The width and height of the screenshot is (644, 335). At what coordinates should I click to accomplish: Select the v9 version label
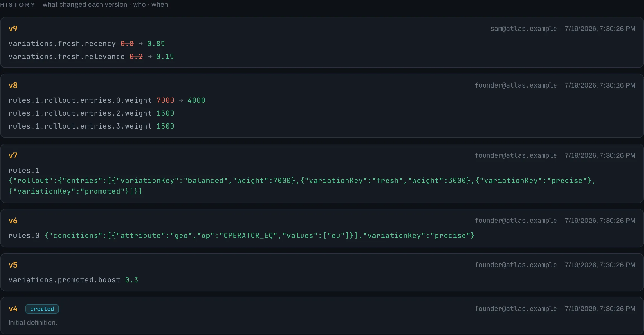(13, 29)
